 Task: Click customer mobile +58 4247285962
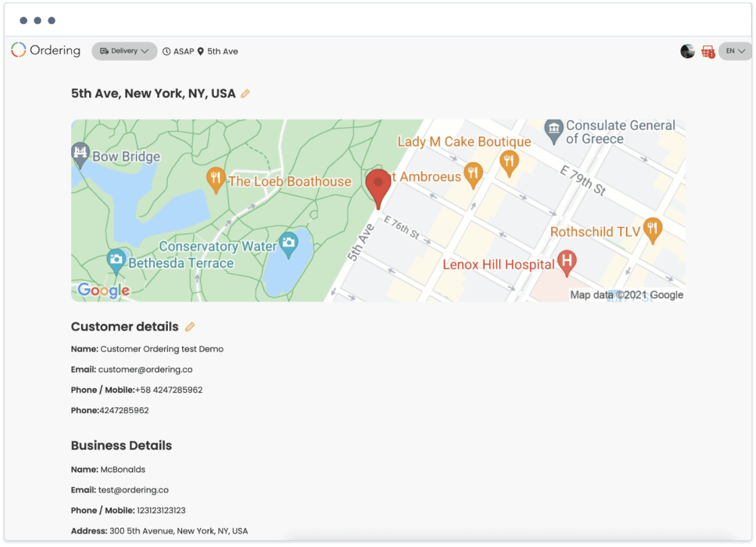point(169,390)
